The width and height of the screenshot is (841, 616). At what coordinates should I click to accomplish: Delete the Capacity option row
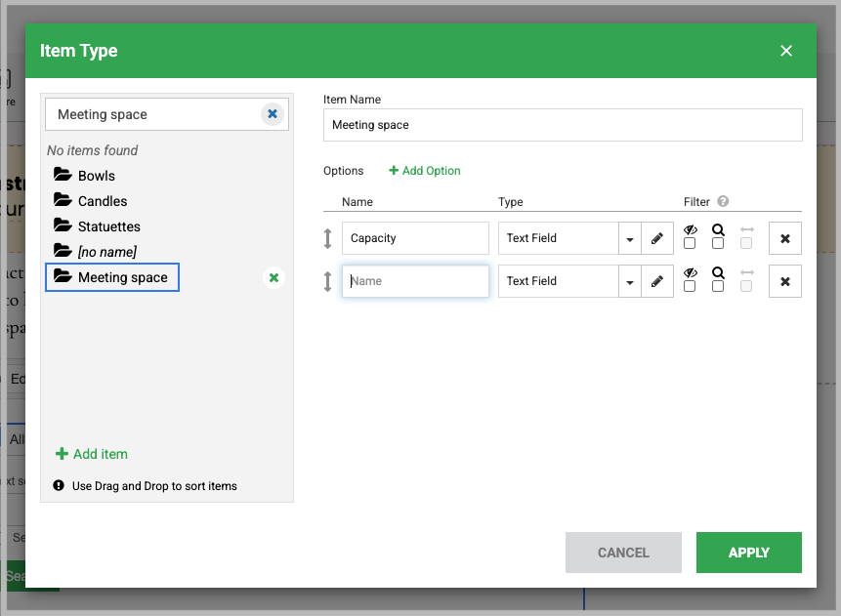click(785, 238)
